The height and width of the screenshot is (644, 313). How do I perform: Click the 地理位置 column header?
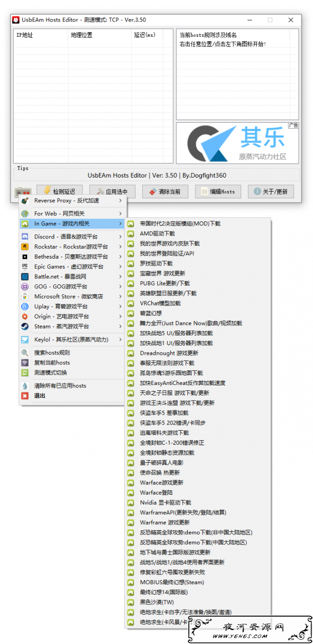coord(99,35)
